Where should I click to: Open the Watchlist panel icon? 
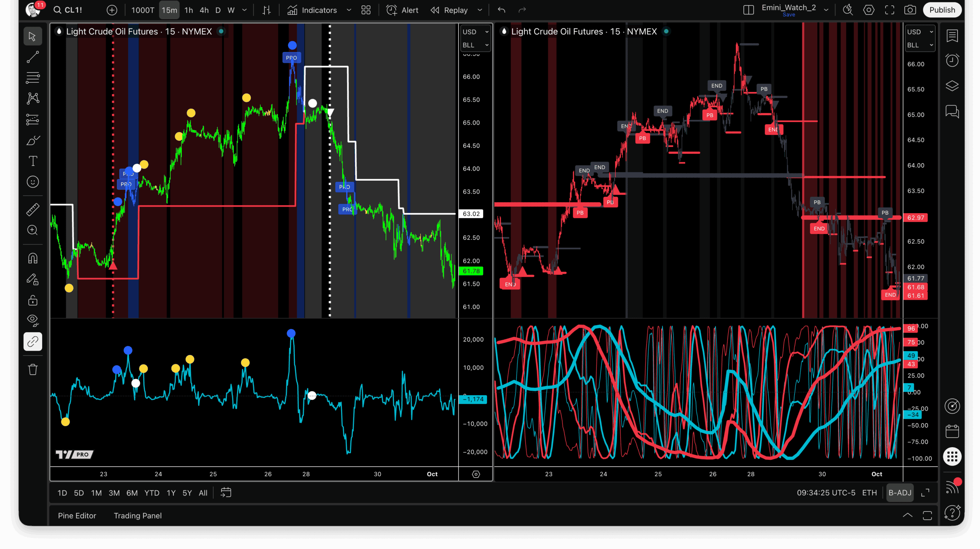[952, 36]
